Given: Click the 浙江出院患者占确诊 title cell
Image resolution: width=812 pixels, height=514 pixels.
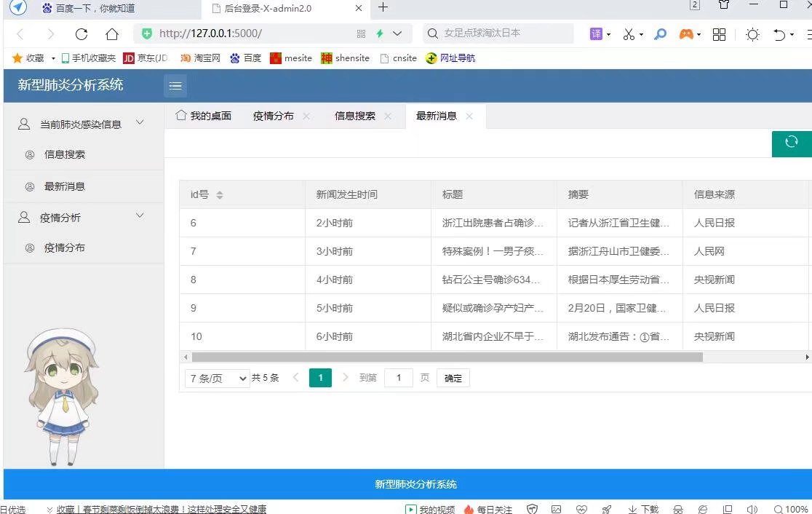Looking at the screenshot, I should pos(493,223).
